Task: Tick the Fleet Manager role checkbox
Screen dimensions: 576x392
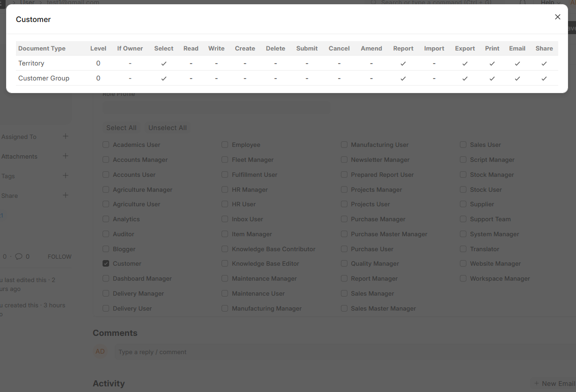Action: (x=225, y=160)
